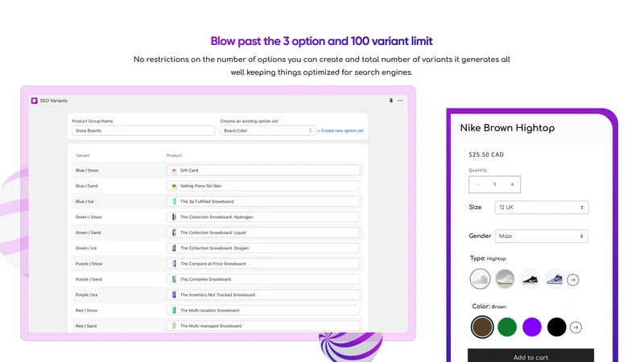The width and height of the screenshot is (644, 362).
Task: Select product field for Purple / Ice
Action: click(263, 295)
